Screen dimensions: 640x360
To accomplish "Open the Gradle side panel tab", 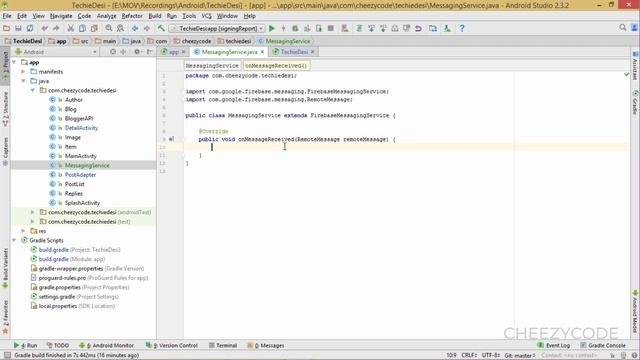I will (x=635, y=102).
